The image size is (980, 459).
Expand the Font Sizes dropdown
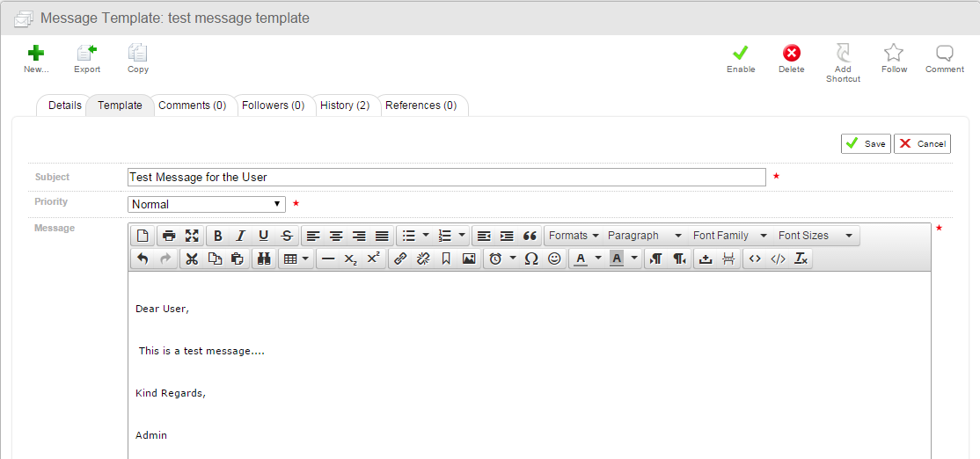coord(815,236)
